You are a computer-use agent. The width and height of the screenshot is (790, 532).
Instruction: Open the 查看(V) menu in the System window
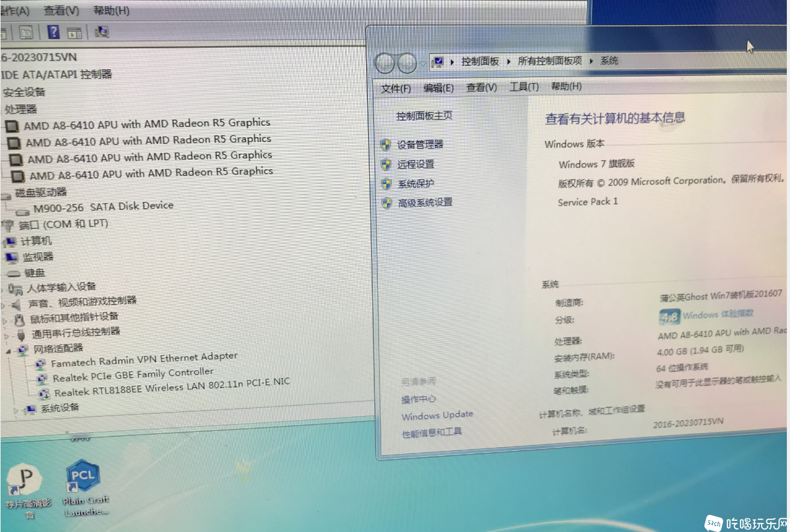point(481,87)
